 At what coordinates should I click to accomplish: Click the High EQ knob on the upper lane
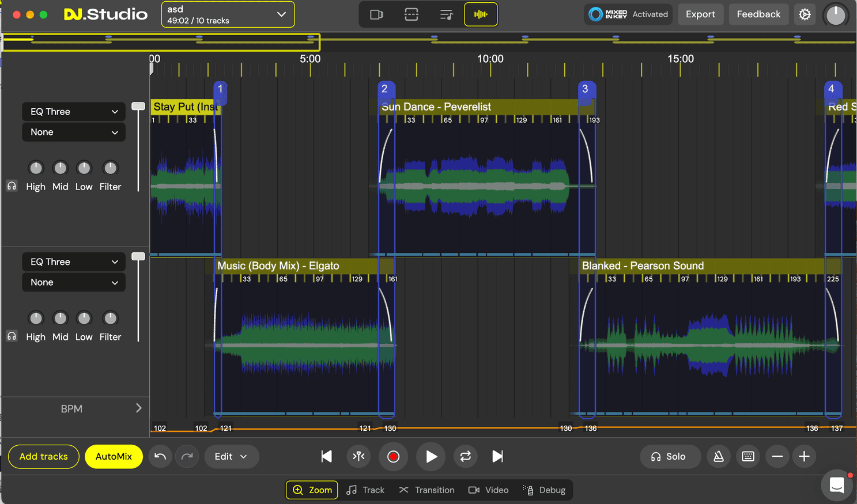(x=36, y=168)
